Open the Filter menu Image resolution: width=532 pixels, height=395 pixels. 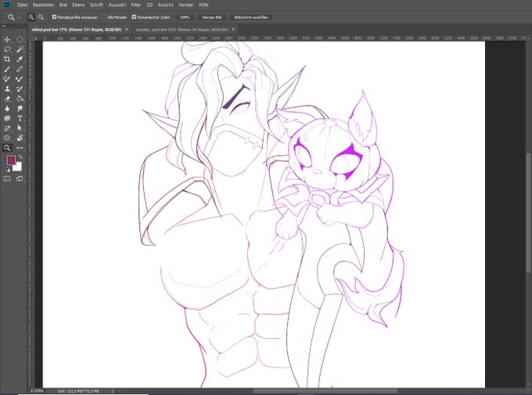tap(136, 5)
